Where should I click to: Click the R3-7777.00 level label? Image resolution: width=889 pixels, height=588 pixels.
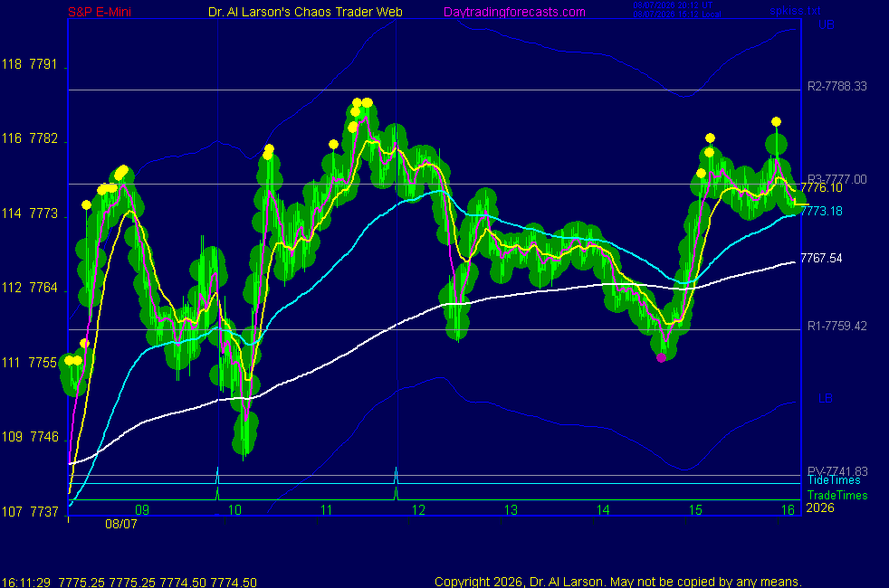(836, 179)
